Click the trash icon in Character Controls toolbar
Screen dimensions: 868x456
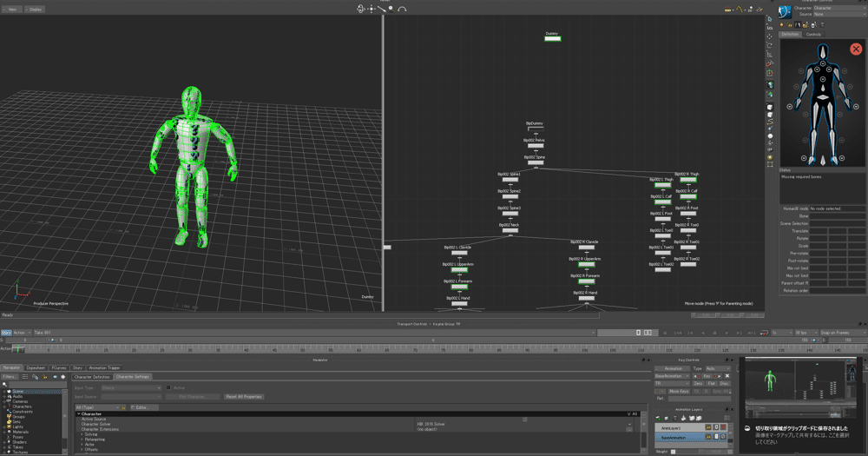click(x=822, y=25)
